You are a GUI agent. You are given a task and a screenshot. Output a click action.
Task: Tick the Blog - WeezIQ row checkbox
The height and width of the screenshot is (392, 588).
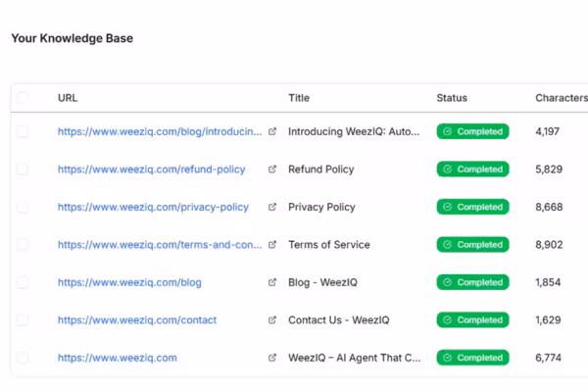pyautogui.click(x=23, y=282)
